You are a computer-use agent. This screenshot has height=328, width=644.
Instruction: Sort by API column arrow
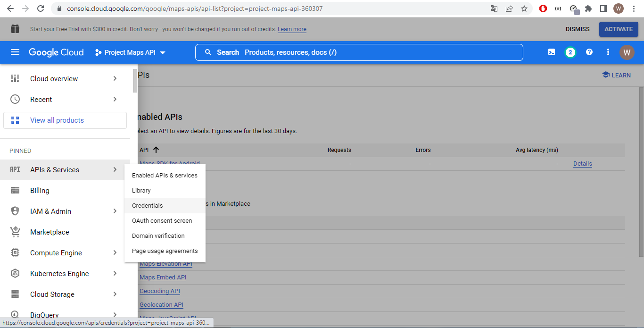(x=156, y=150)
